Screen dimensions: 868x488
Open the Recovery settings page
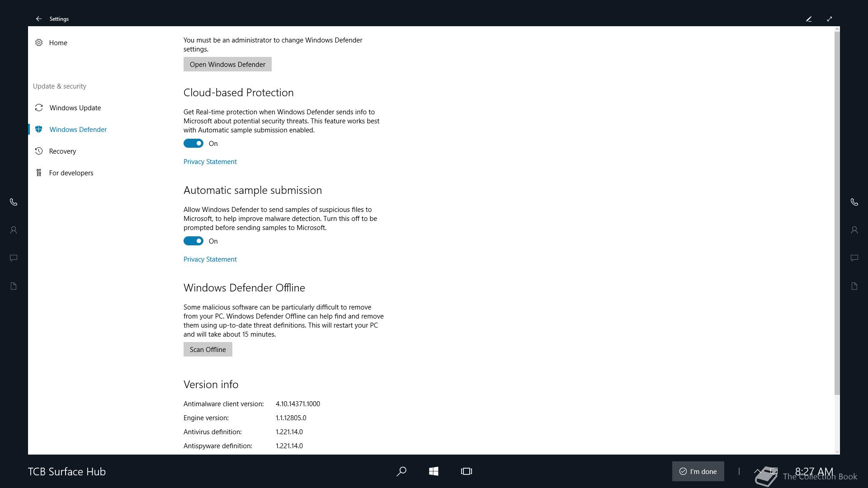[62, 151]
